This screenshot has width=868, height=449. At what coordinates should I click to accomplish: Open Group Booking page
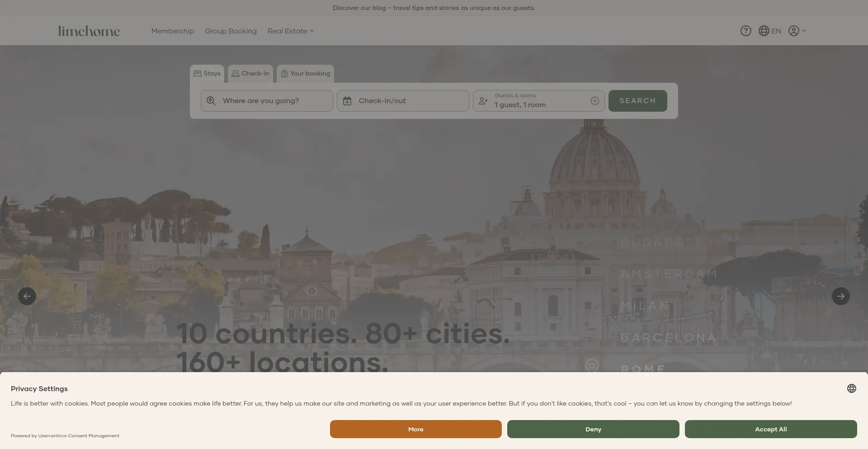pos(231,31)
